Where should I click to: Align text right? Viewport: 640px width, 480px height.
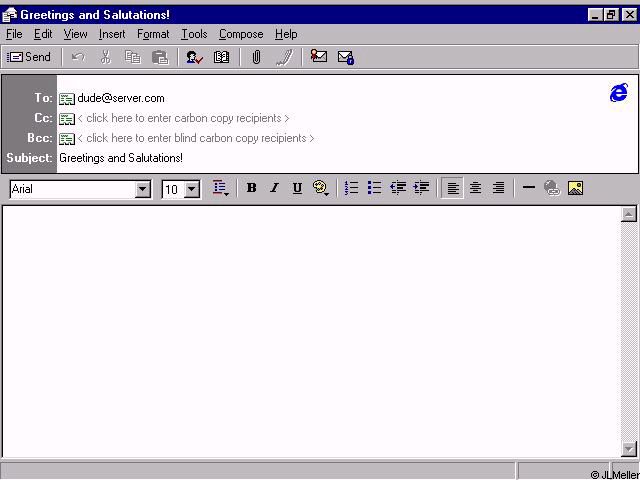pos(498,188)
